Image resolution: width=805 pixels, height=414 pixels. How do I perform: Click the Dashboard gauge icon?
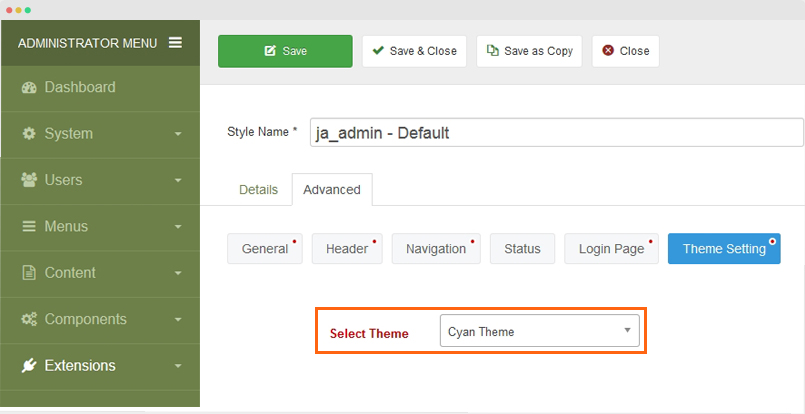coord(29,87)
